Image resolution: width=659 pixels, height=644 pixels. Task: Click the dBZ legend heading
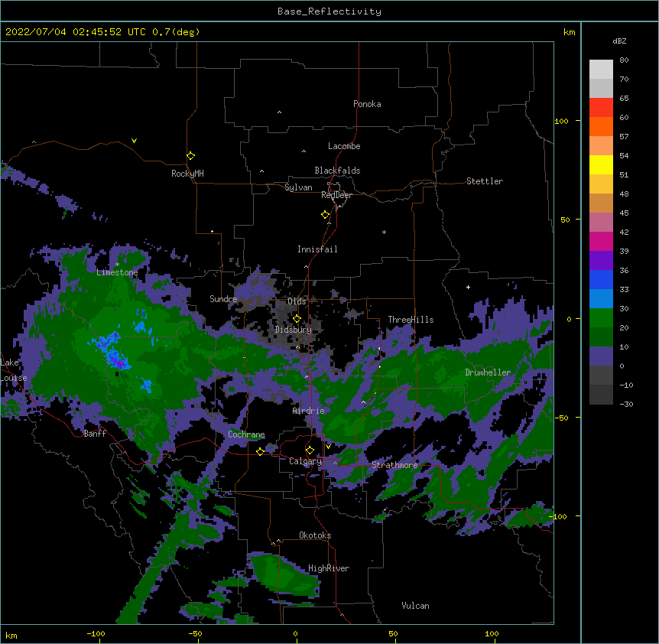(619, 41)
